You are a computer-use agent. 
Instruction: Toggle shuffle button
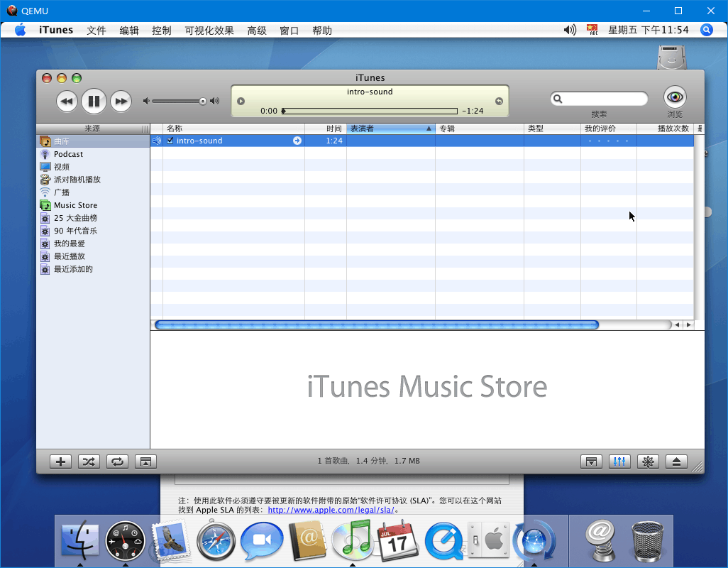point(89,461)
